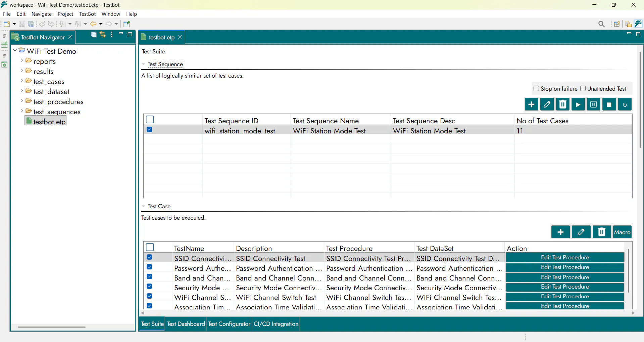Delete the selected test case with the trash icon
The image size is (644, 342).
[x=602, y=232]
